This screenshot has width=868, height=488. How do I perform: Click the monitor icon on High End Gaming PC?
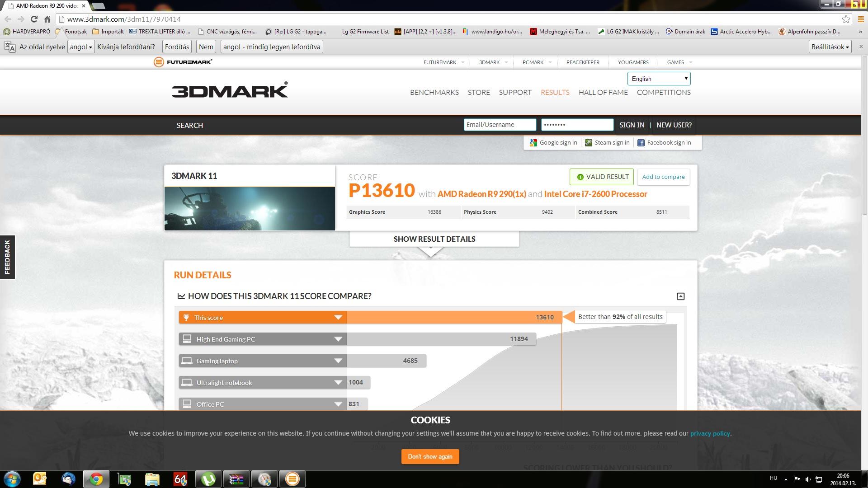click(x=187, y=339)
